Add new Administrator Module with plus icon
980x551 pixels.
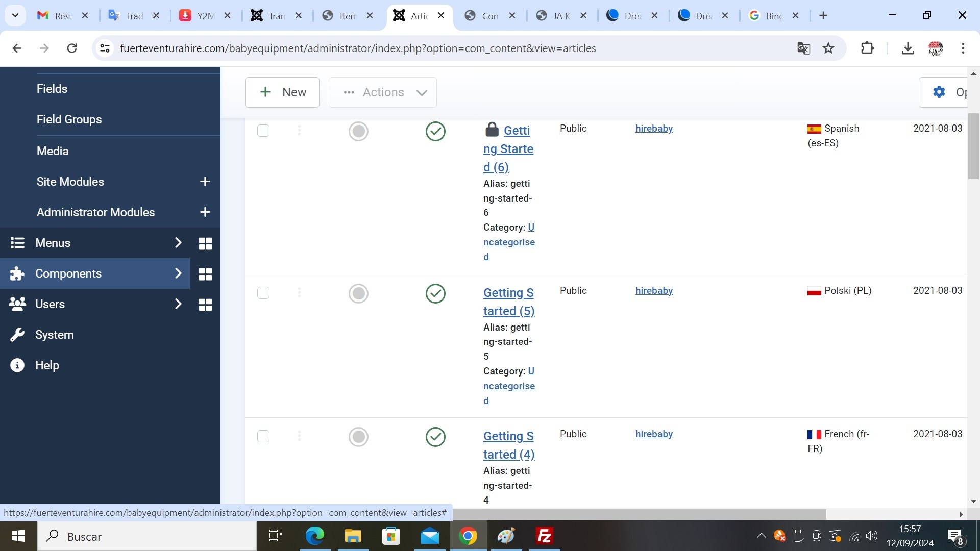click(x=205, y=212)
